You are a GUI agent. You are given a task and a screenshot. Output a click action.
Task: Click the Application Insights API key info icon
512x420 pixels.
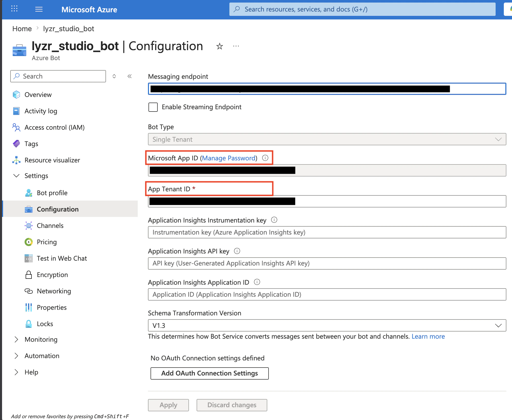click(237, 251)
